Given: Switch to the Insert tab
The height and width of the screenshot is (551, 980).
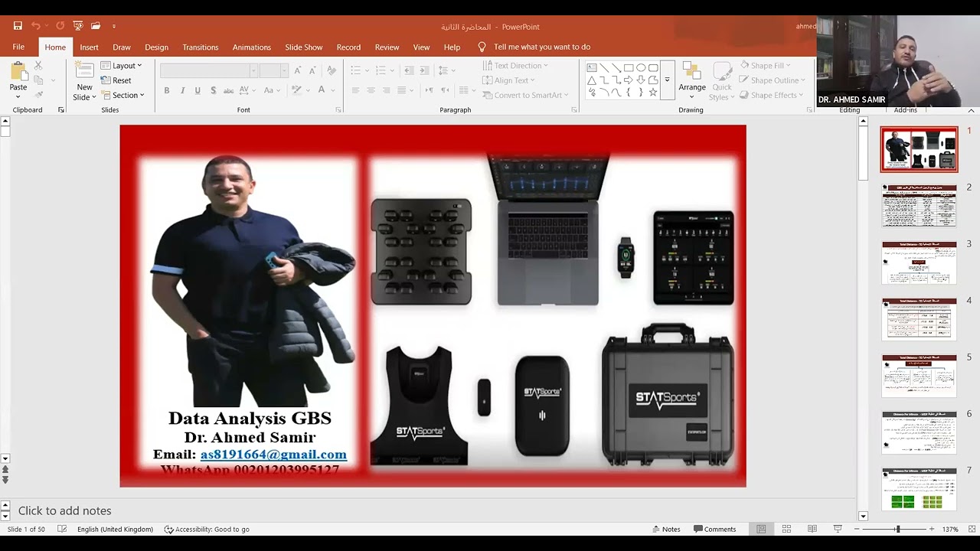Looking at the screenshot, I should click(x=89, y=47).
